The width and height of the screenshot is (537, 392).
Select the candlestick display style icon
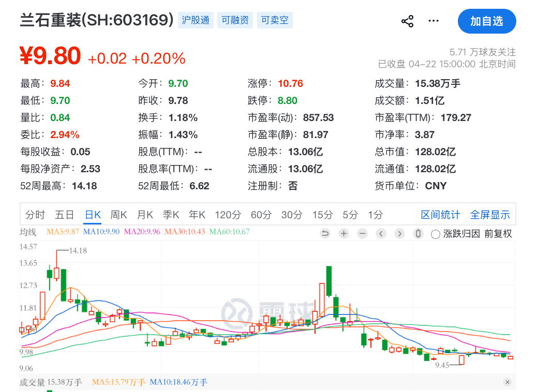click(417, 234)
